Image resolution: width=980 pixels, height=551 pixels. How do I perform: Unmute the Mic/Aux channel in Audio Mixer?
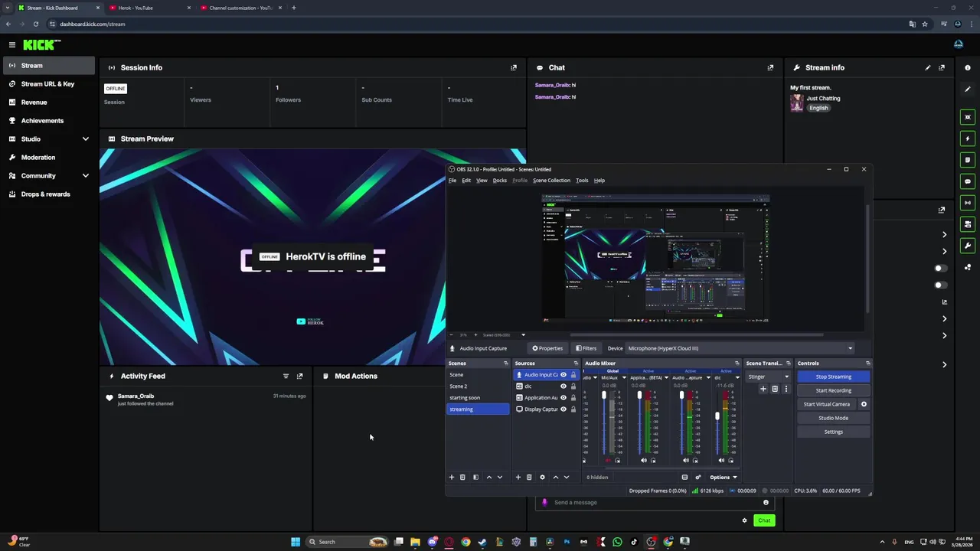pos(608,460)
